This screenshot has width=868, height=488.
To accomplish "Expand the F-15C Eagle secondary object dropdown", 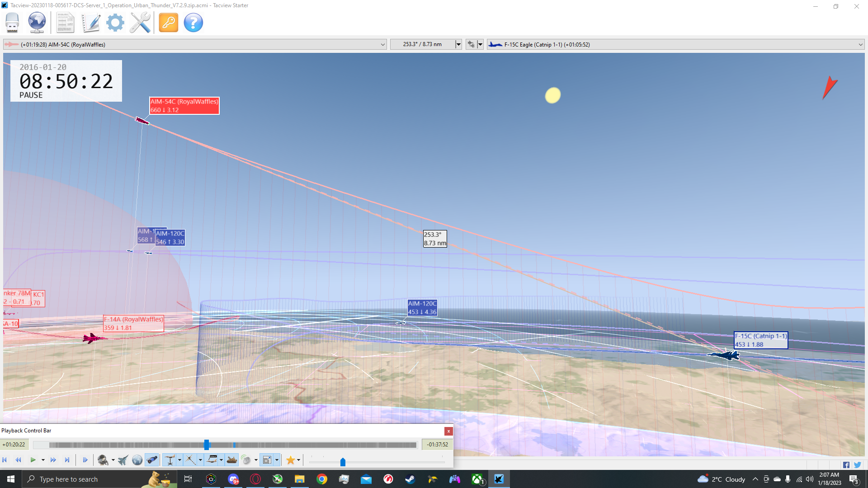I will [860, 44].
